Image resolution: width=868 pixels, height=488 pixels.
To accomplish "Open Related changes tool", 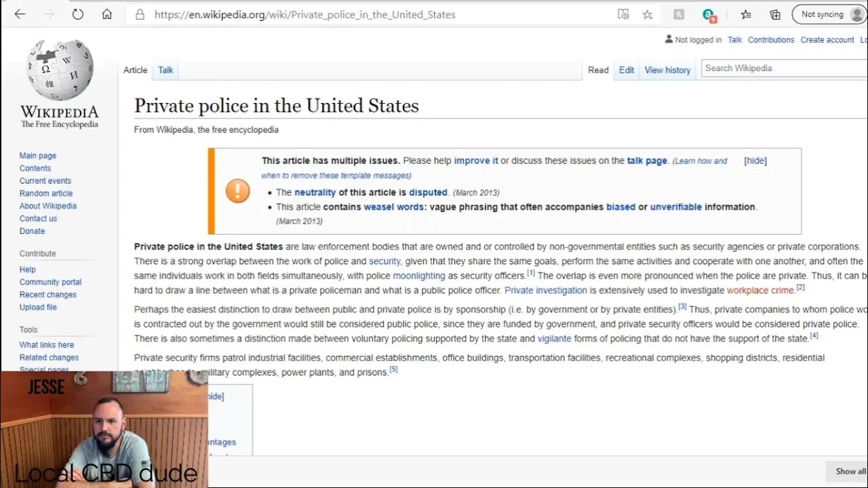I will pyautogui.click(x=49, y=357).
